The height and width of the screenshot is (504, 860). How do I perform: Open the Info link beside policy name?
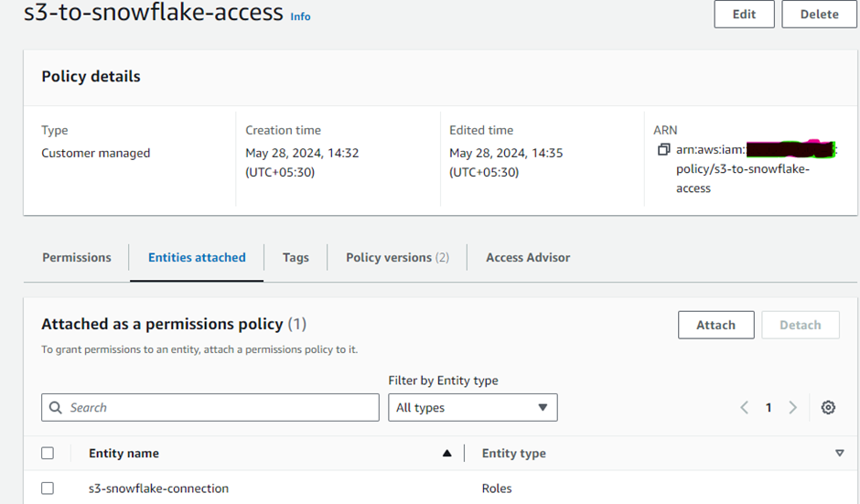click(300, 16)
